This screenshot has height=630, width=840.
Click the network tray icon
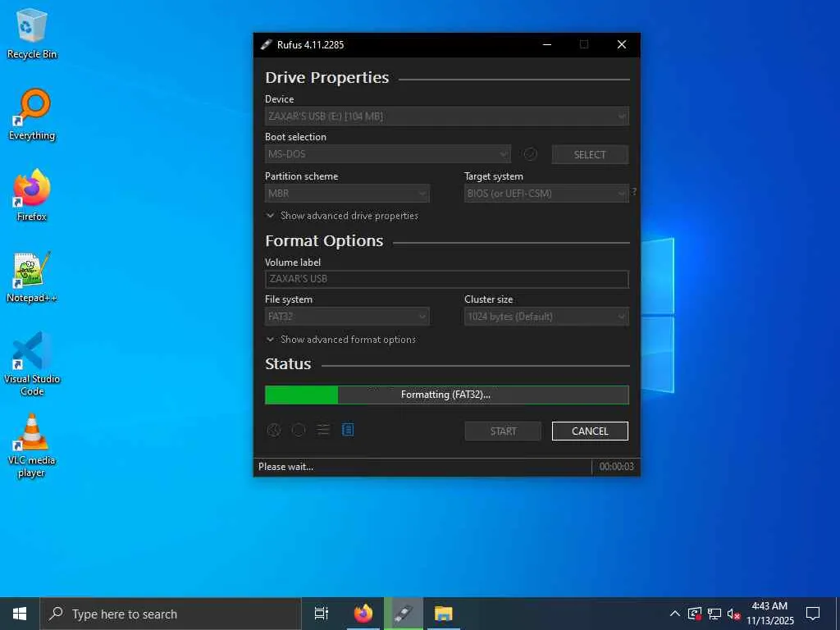(x=714, y=614)
